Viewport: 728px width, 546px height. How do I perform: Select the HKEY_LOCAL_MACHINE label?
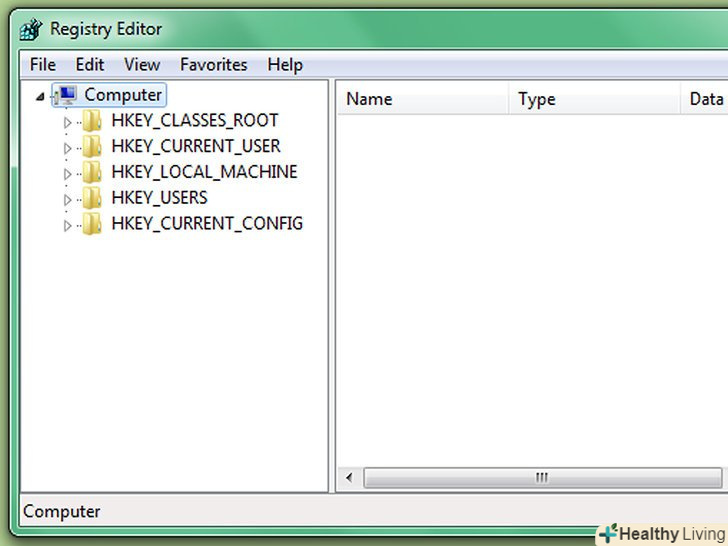tap(204, 172)
